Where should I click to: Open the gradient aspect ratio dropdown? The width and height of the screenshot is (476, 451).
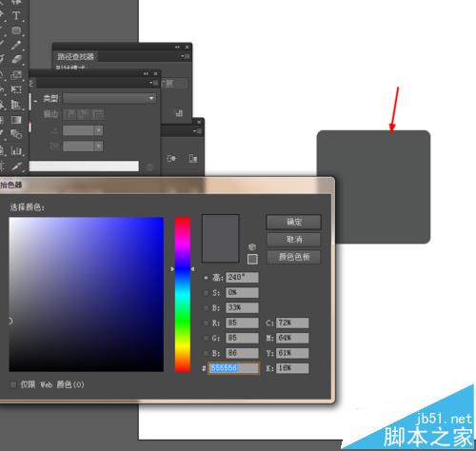[x=99, y=147]
